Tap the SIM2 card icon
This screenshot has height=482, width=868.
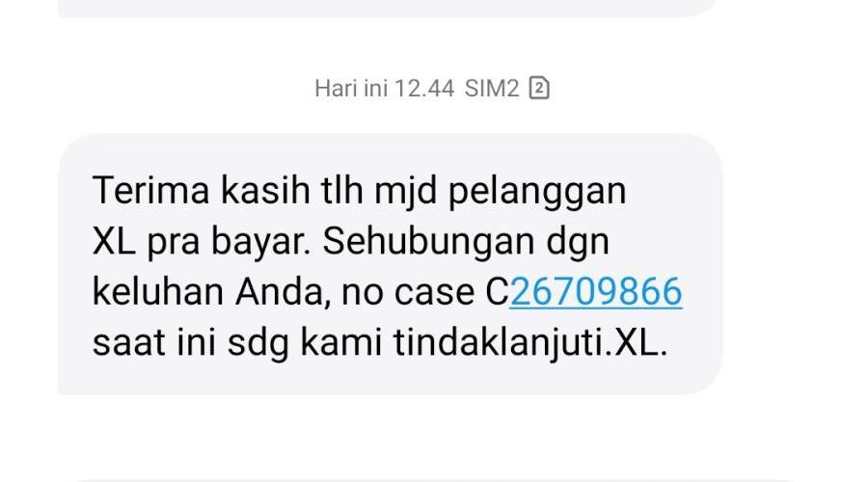click(x=539, y=88)
